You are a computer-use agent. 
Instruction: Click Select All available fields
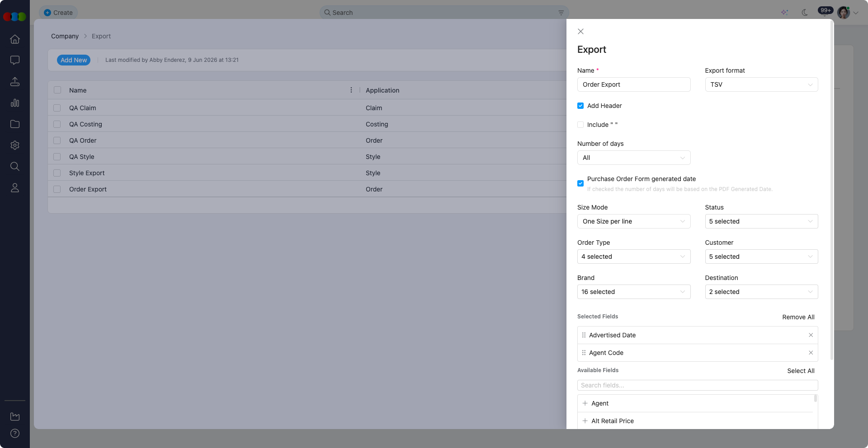801,371
